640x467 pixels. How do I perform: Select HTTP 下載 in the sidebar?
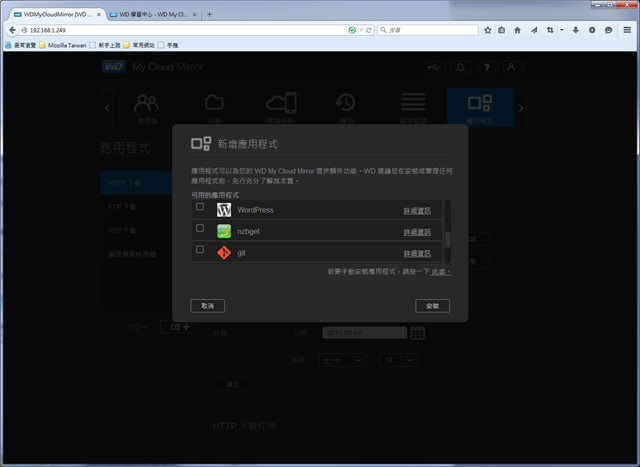tap(137, 183)
